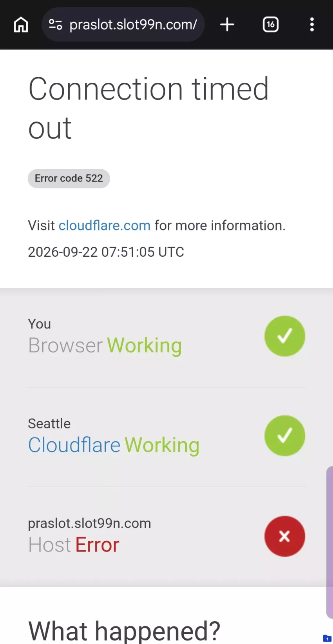
Task: Tap the browser home icon
Action: 21,25
